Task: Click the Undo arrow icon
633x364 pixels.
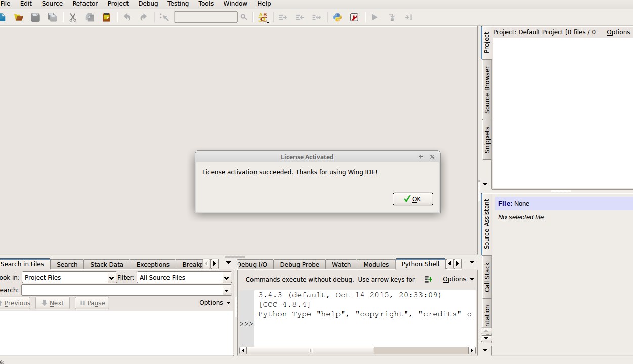Action: point(127,17)
